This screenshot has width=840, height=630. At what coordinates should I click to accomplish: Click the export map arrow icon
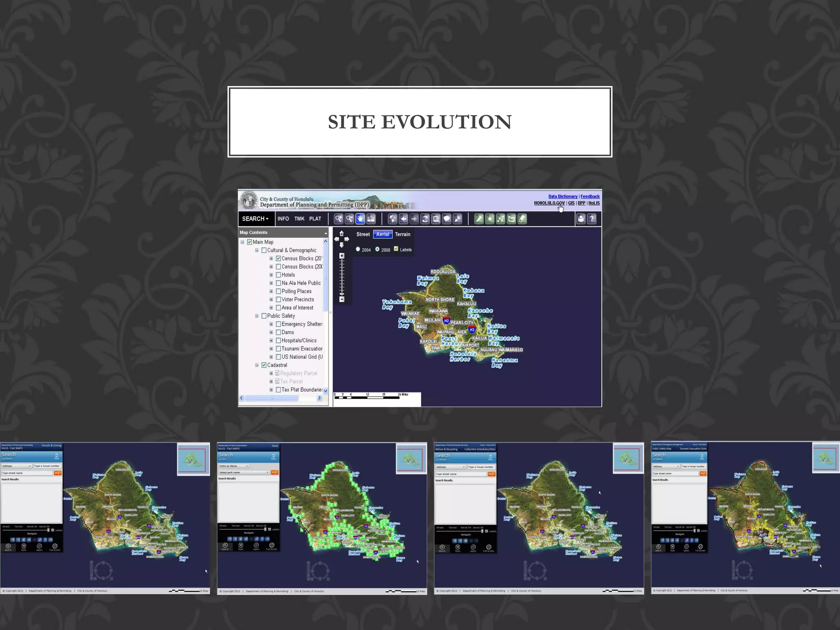pos(458,219)
